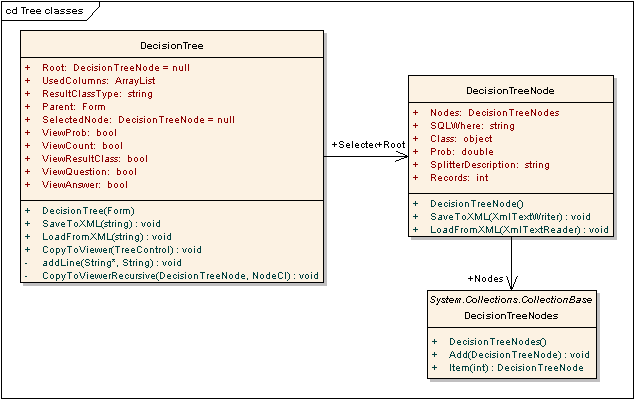Select method 'LoadFromXML(string) : void'
Viewport: 634px width, 399px height.
pyautogui.click(x=107, y=236)
